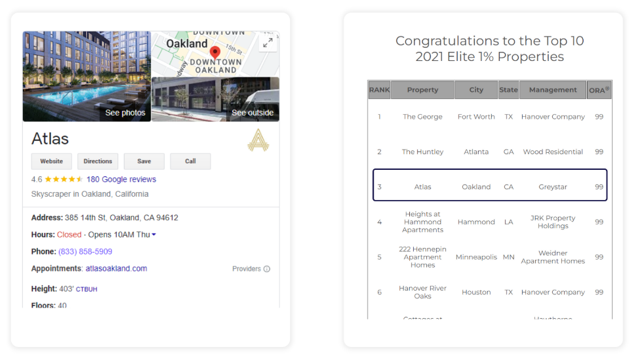The image size is (644, 364).
Task: Click the Providers info icon
Action: click(267, 269)
